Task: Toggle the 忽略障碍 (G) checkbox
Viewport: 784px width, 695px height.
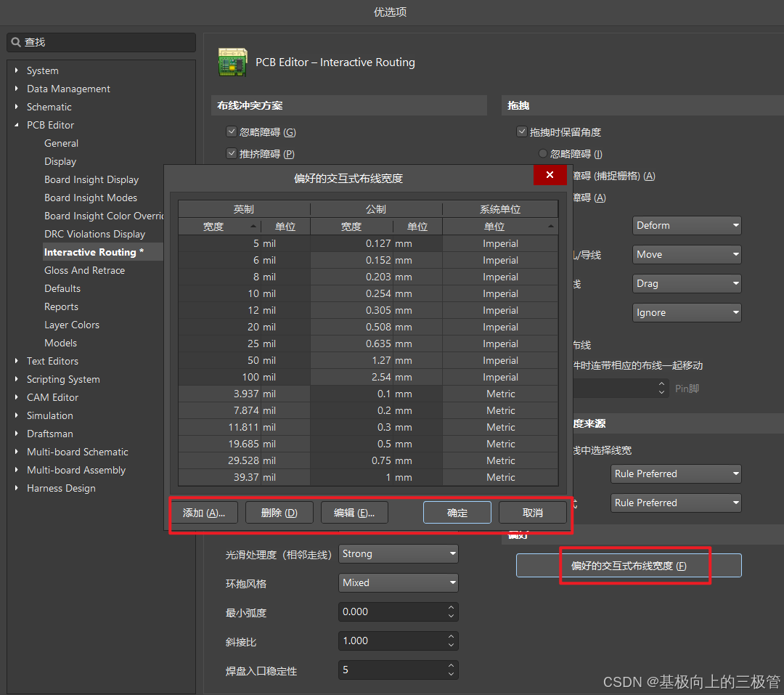Action: 231,131
